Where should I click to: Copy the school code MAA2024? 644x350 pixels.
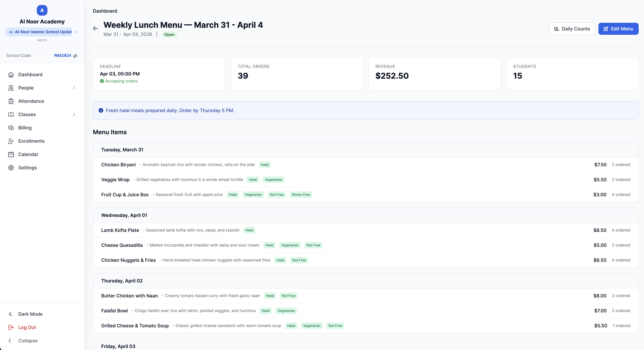(x=75, y=56)
